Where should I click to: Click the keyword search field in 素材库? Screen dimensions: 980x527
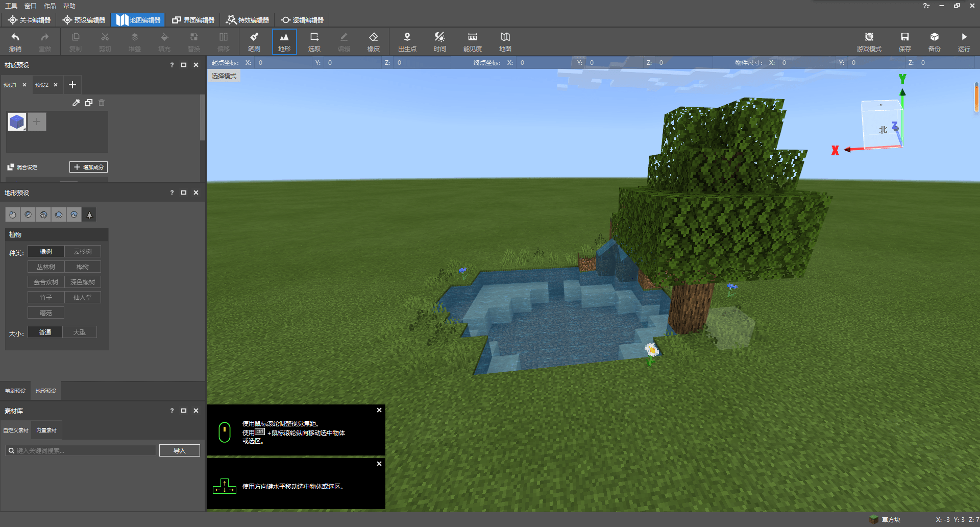81,450
